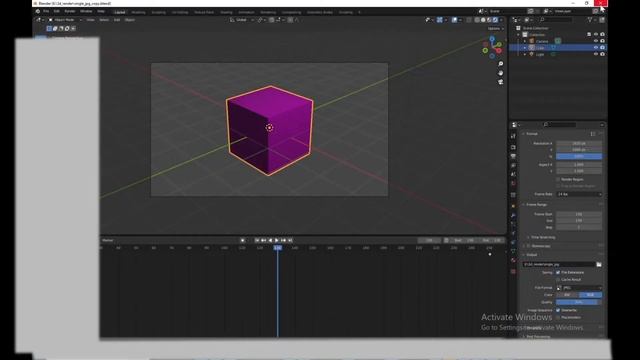Toggle camera view gizmo icon

[500, 82]
